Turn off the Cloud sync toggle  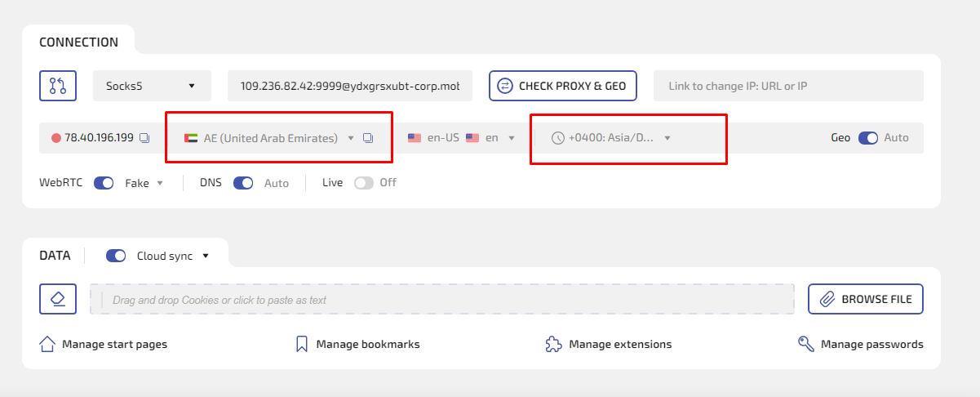point(116,256)
